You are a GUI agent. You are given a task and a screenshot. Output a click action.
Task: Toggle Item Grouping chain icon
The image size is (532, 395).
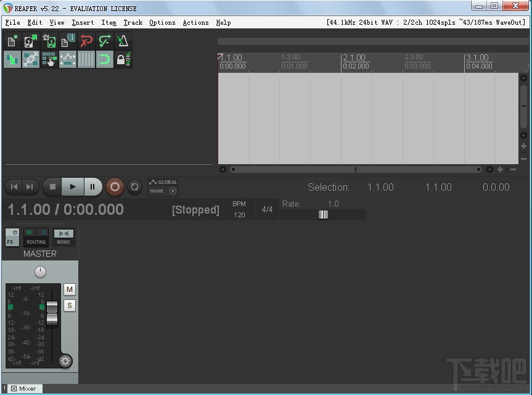coord(31,59)
